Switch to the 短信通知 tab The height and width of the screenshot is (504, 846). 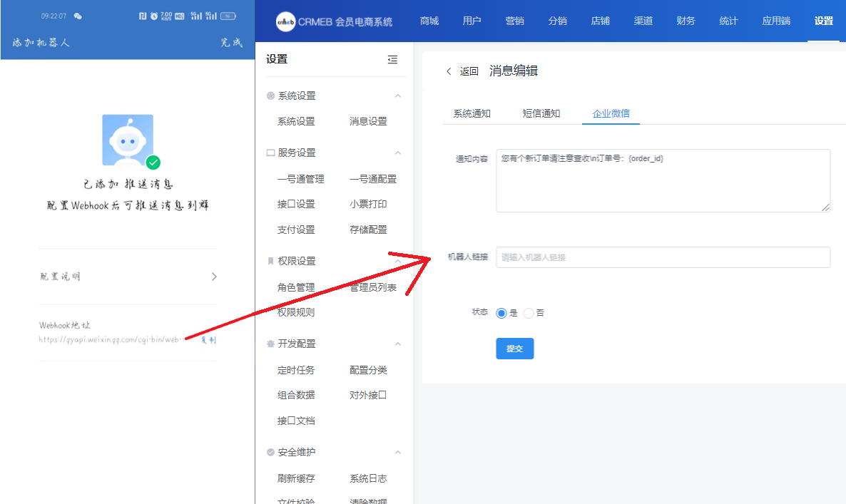[x=541, y=113]
